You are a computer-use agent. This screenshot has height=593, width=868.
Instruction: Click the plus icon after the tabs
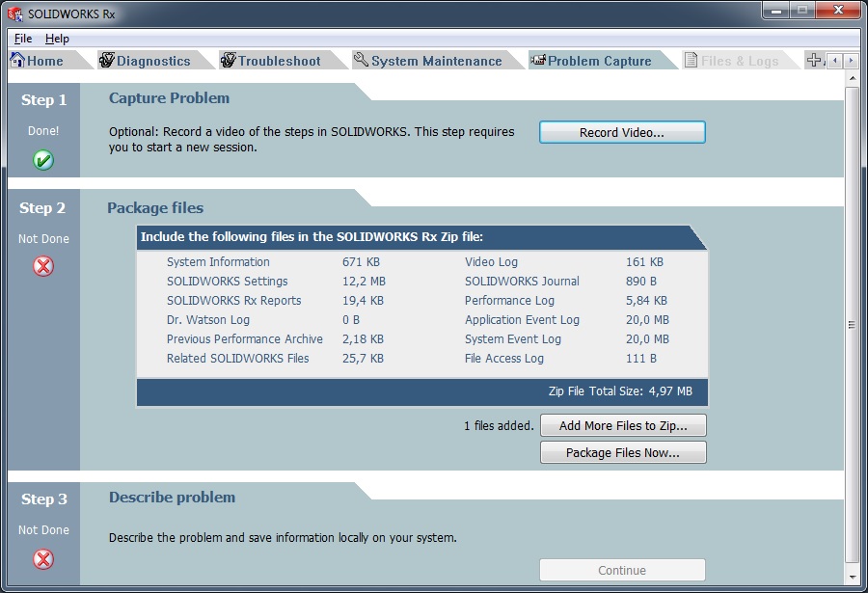tap(814, 60)
